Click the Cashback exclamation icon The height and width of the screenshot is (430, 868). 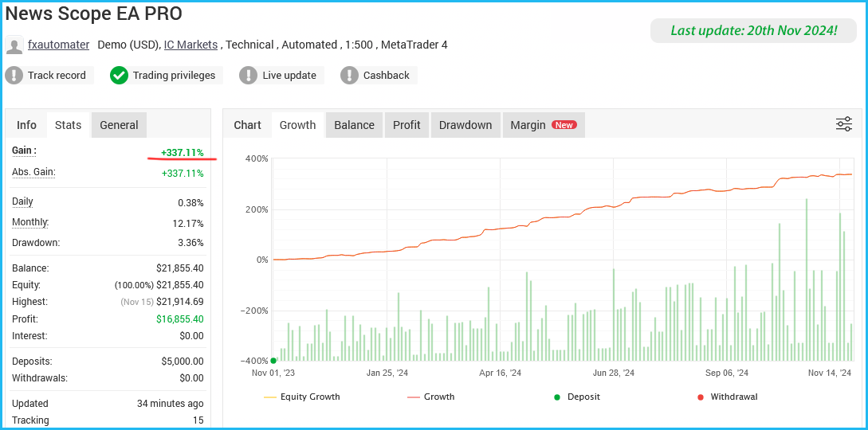click(x=349, y=75)
